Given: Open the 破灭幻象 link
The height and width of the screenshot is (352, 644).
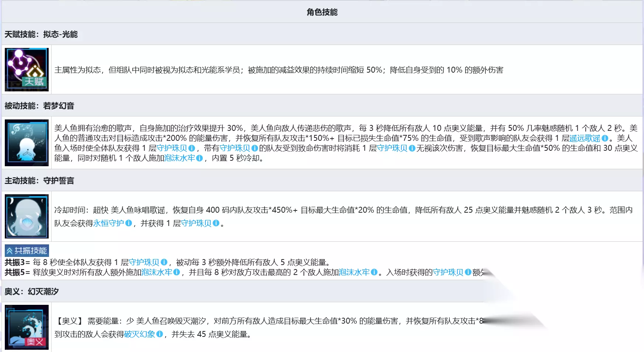Looking at the screenshot, I should click(140, 334).
